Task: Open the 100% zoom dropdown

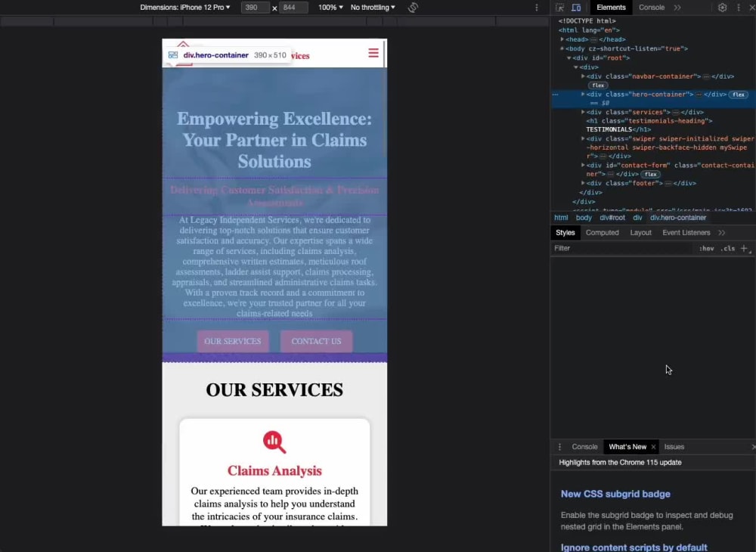Action: (x=330, y=8)
